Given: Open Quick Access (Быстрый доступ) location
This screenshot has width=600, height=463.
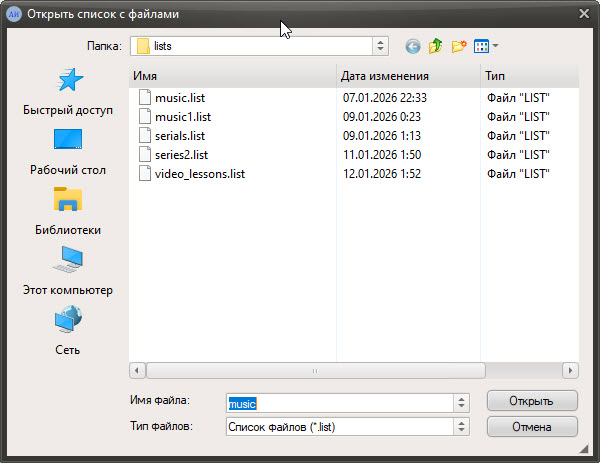Looking at the screenshot, I should point(68,92).
